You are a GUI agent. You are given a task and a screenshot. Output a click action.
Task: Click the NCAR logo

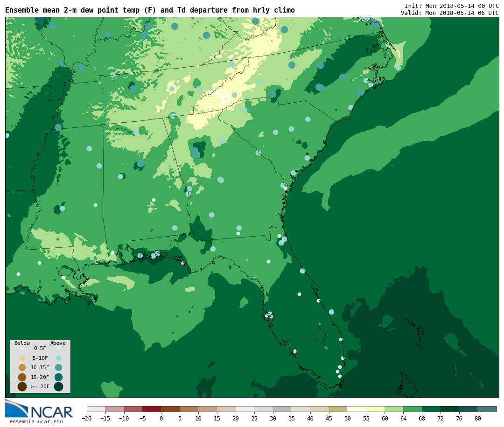click(x=39, y=409)
